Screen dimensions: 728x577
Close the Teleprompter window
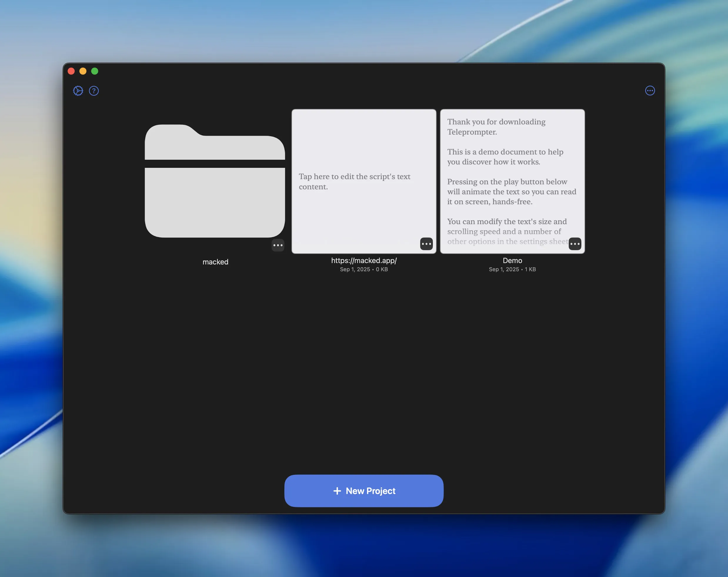pyautogui.click(x=71, y=71)
